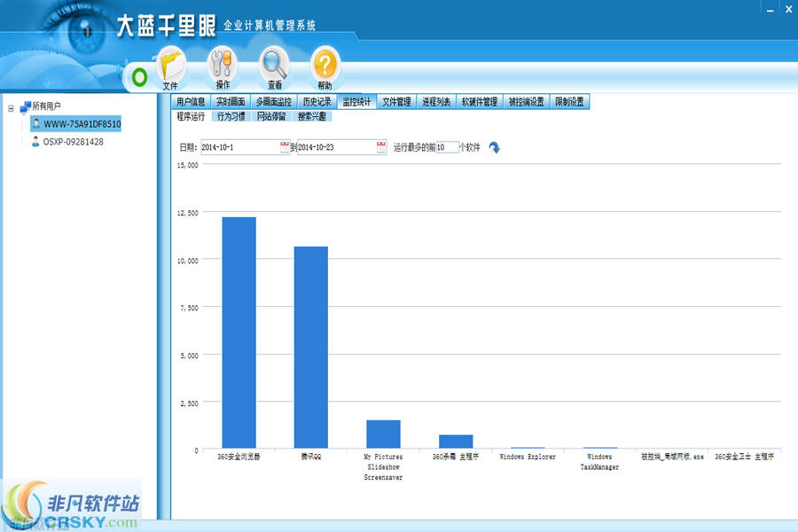Open the end date calendar picker
This screenshot has width=798, height=532.
(381, 147)
